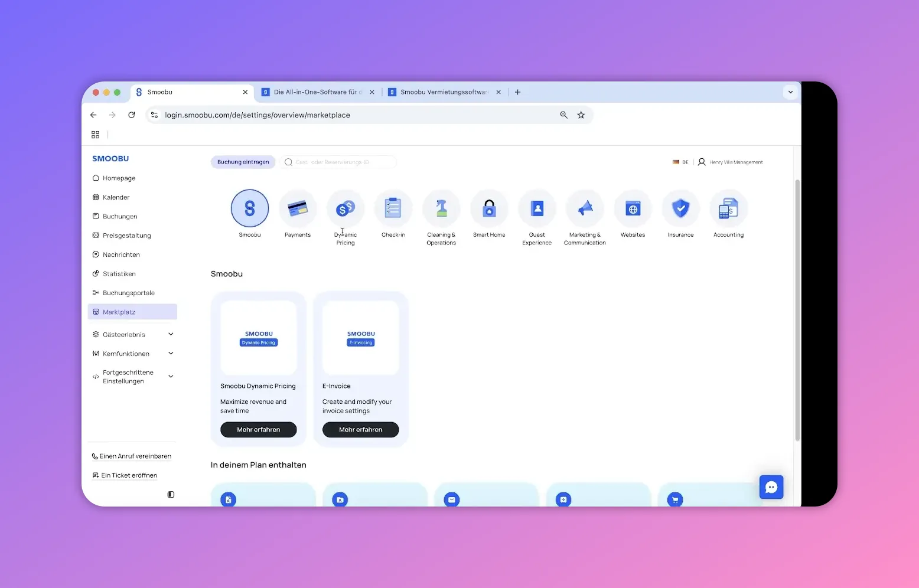
Task: Select the Insurance category icon
Action: (x=680, y=208)
